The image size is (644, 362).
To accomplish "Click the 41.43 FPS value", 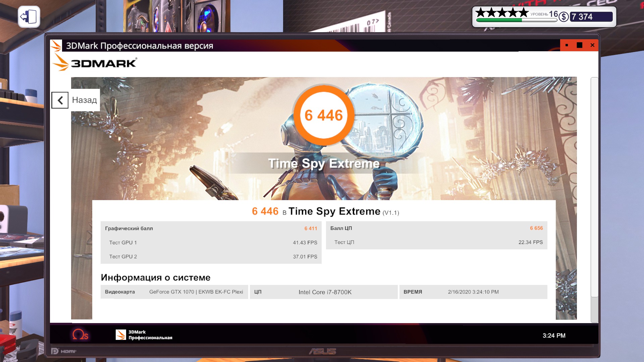I will click(305, 243).
